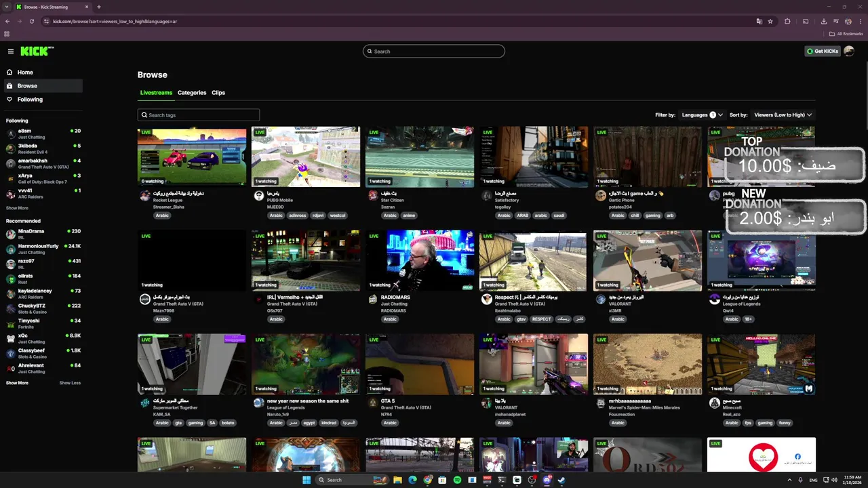Switch to the Categories tab
This screenshot has height=488, width=868.
[x=192, y=93]
